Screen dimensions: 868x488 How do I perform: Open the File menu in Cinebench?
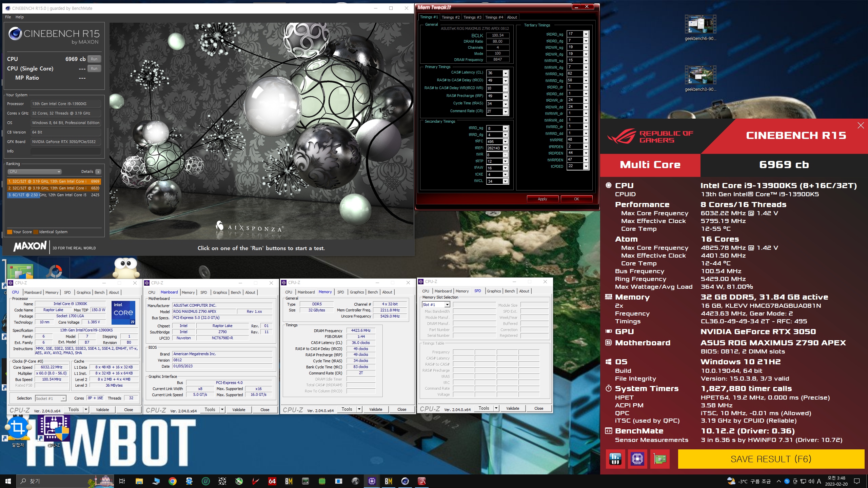click(x=8, y=17)
